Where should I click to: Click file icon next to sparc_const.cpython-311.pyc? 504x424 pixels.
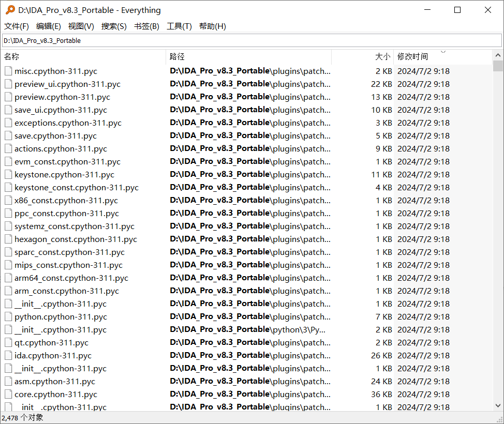(8, 252)
